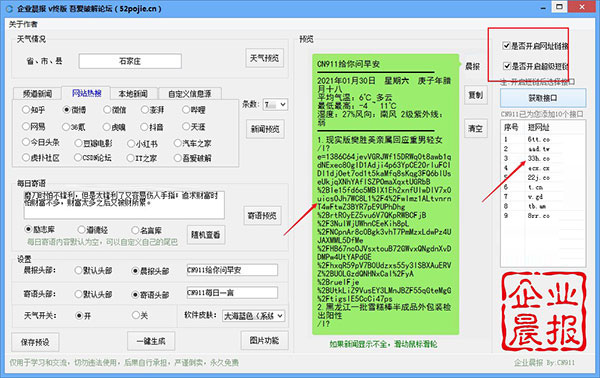Switch to the 频道新闻 tab

coord(37,94)
